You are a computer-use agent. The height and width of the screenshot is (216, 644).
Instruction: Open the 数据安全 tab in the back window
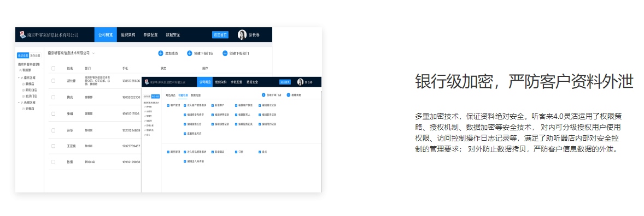[x=173, y=35]
